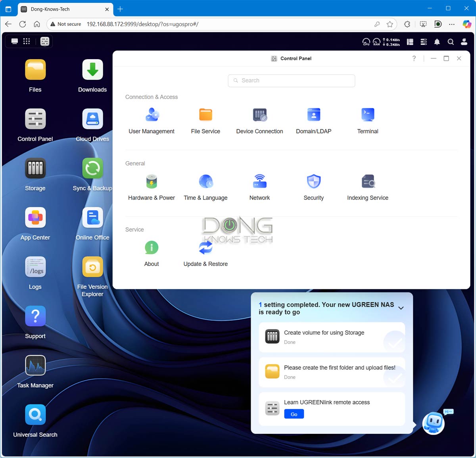476x458 pixels.
Task: Click the Not secure site indicator
Action: tap(66, 24)
